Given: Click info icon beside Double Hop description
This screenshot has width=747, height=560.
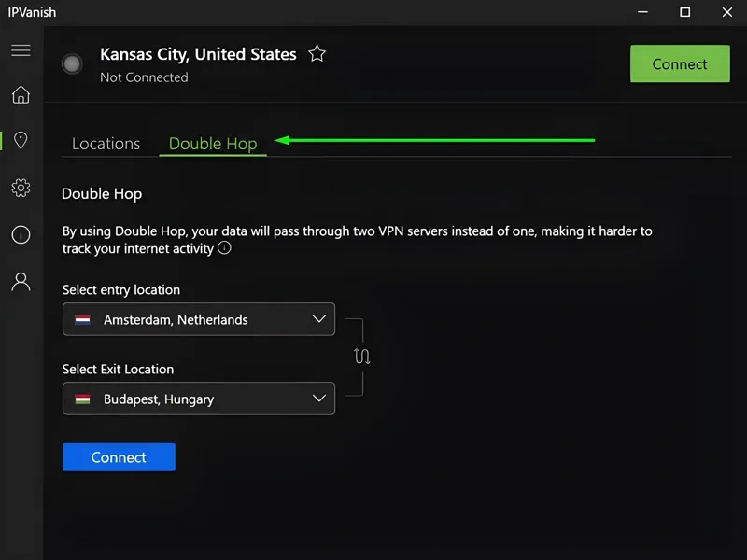Looking at the screenshot, I should (x=224, y=247).
